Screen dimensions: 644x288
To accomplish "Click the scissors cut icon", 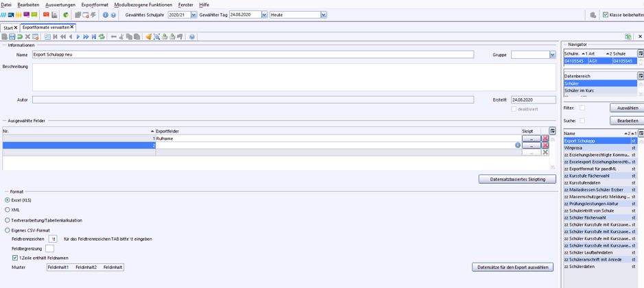I will pyautogui.click(x=121, y=36).
